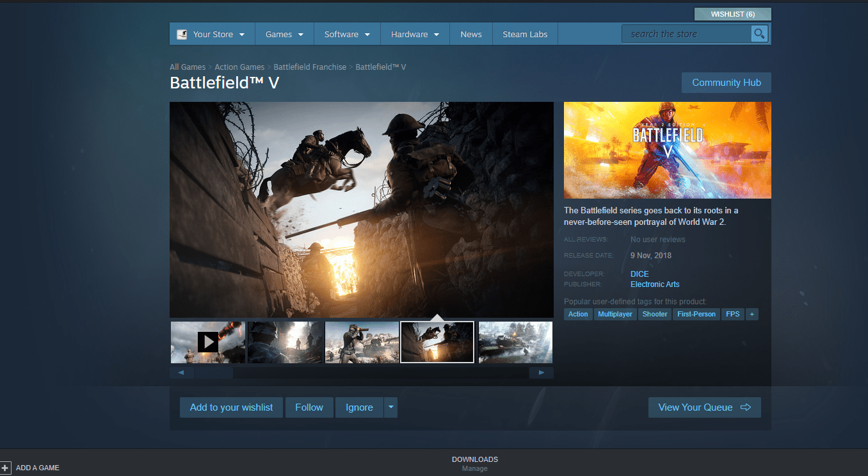This screenshot has width=868, height=476.
Task: Select the Multiplayer tag
Action: [615, 314]
